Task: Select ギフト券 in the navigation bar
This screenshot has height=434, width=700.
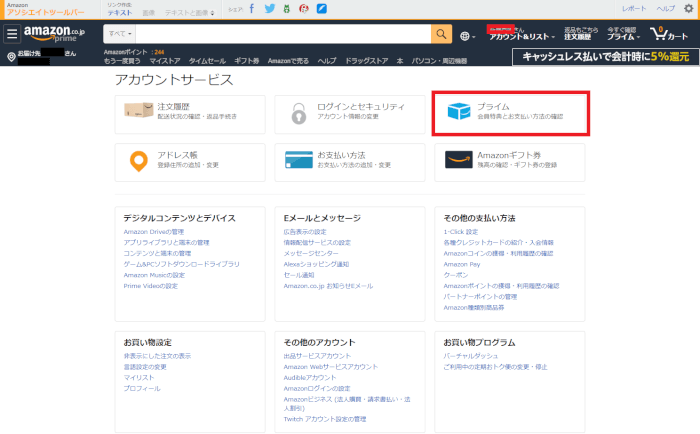Action: 247,61
